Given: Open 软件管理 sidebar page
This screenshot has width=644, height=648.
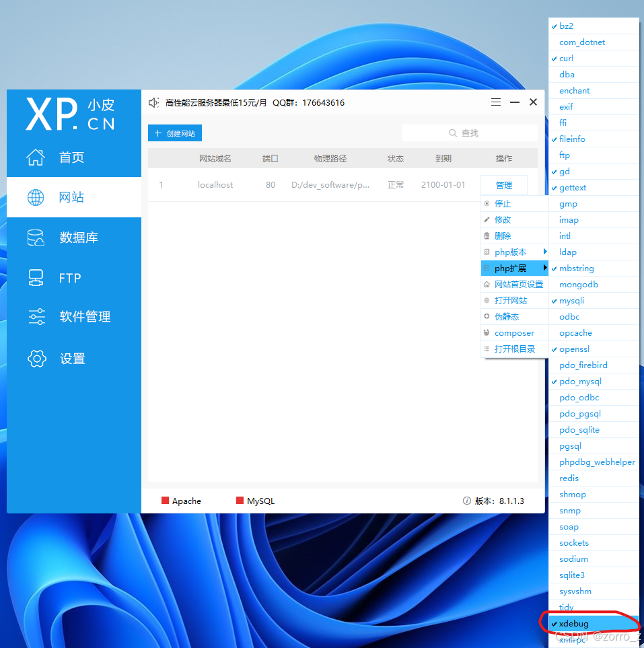Looking at the screenshot, I should (74, 316).
